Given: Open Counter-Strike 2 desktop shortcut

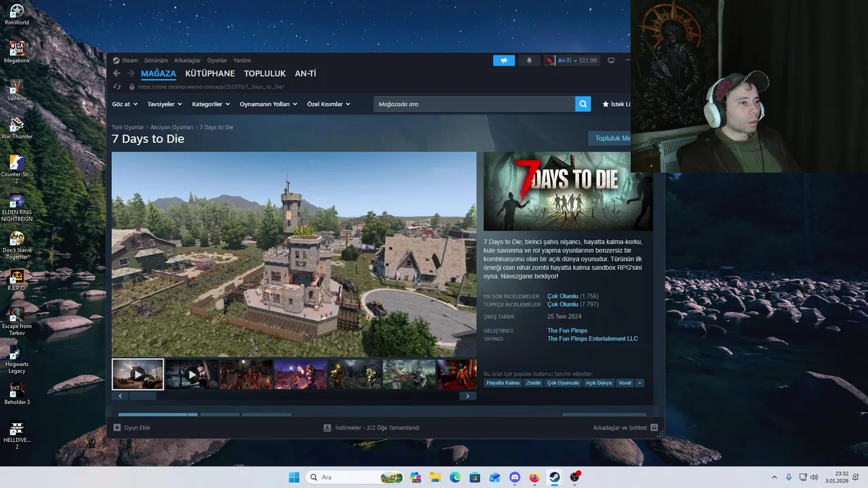Looking at the screenshot, I should point(17,169).
